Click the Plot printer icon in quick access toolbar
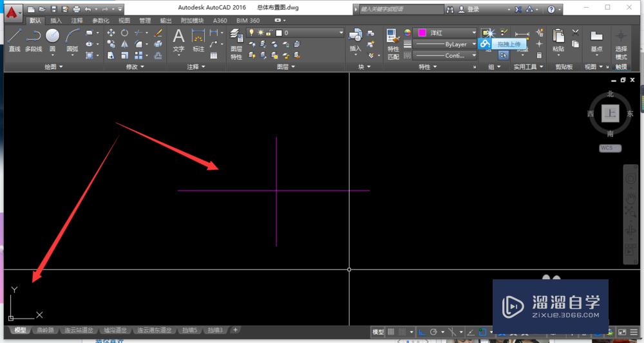644x343 pixels. tap(77, 9)
